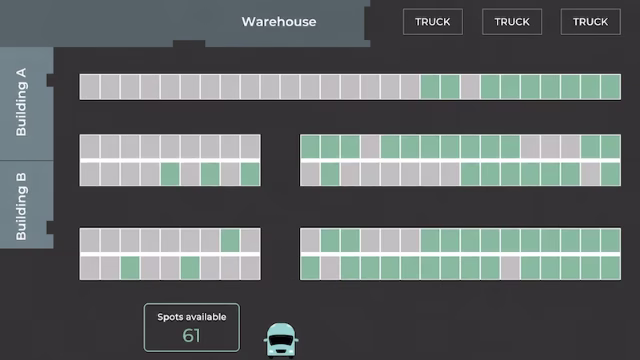Select the Building B label
640x360 pixels.
click(21, 207)
